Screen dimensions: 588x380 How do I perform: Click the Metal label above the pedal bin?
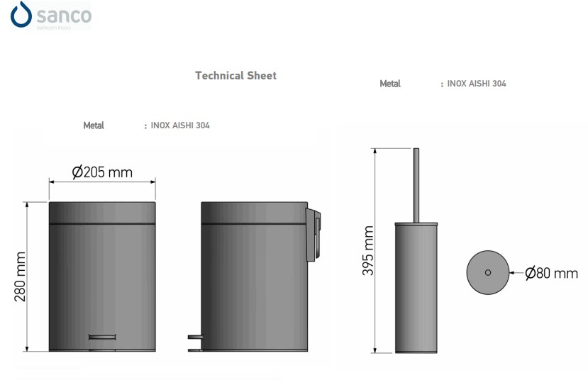94,125
